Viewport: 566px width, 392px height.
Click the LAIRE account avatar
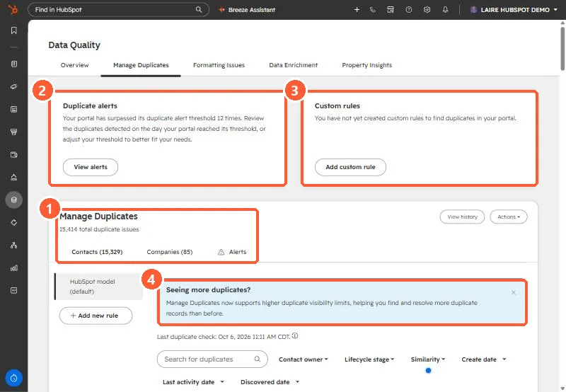click(x=473, y=10)
